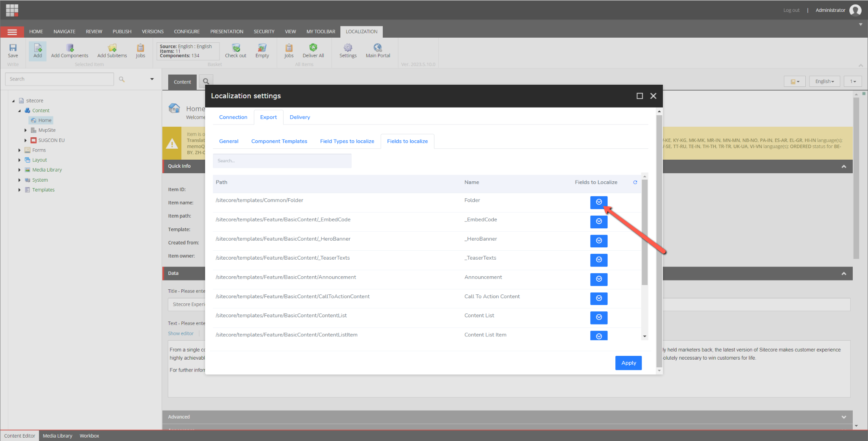Open the VERSIONS ribbon tab
868x441 pixels.
click(153, 32)
